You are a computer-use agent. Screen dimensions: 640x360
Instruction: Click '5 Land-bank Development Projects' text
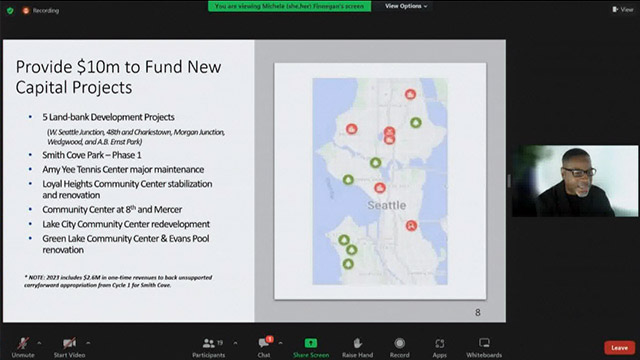tap(108, 117)
